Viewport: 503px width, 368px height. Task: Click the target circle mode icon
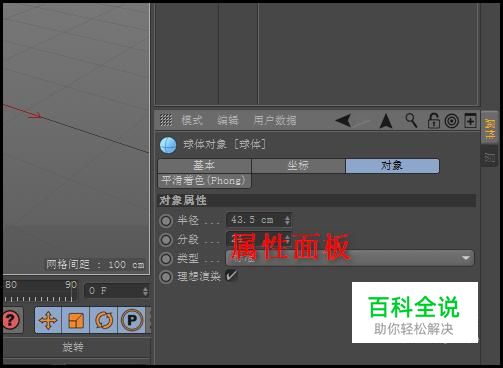point(452,121)
